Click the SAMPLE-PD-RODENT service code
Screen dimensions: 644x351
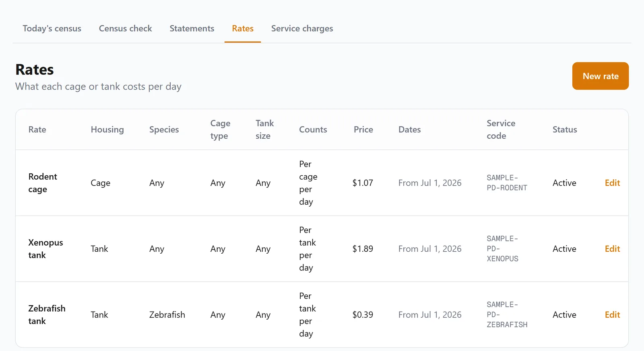pyautogui.click(x=507, y=183)
